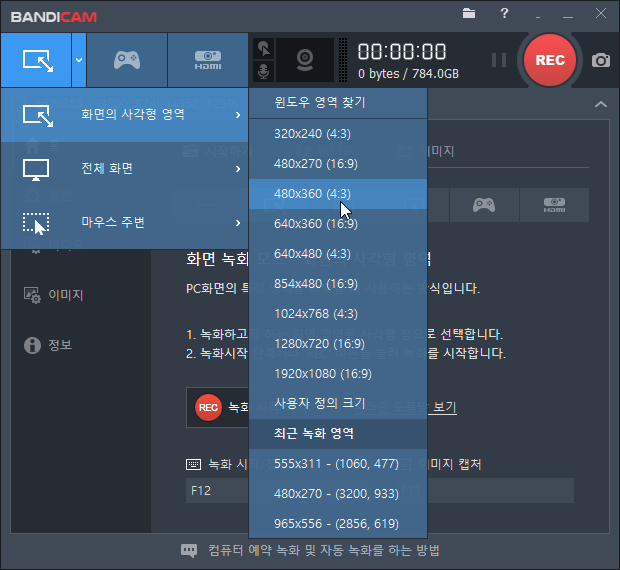Select the screen rectangle recording mode button
This screenshot has height=570, width=620.
36,60
